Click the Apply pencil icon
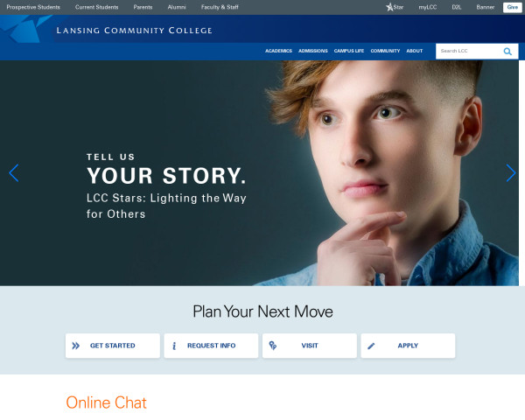The image size is (525, 420). pos(371,346)
